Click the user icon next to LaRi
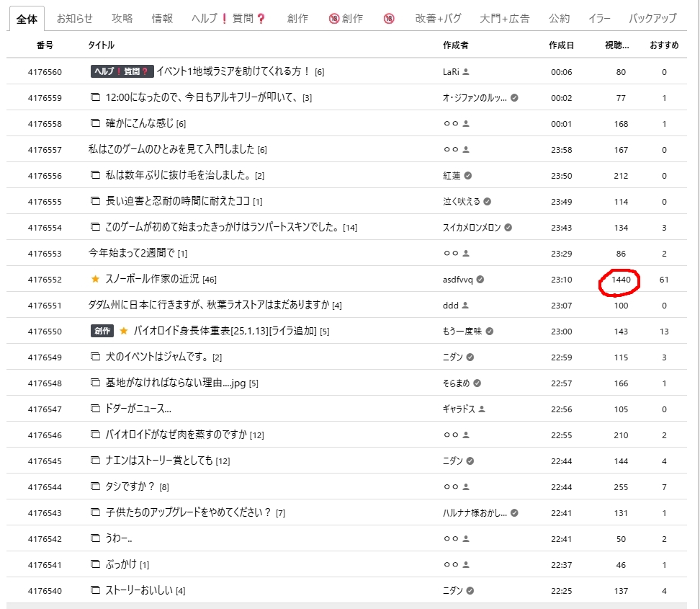 pyautogui.click(x=467, y=72)
